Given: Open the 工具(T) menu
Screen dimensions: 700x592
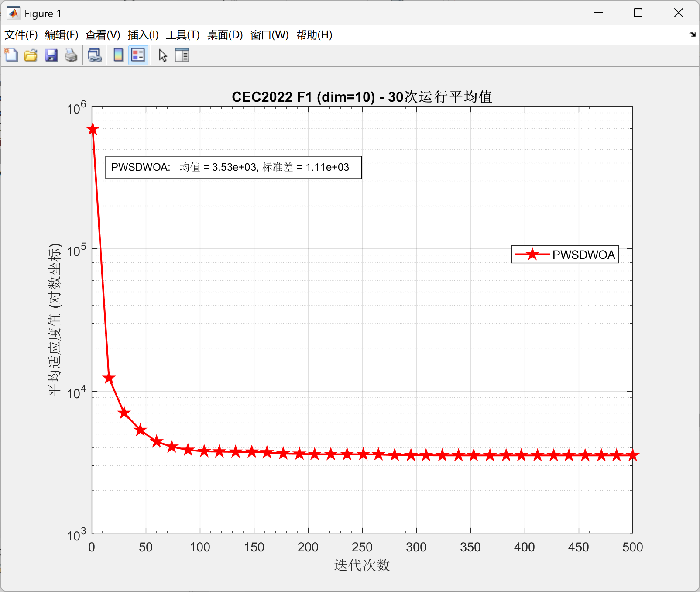Looking at the screenshot, I should 183,35.
